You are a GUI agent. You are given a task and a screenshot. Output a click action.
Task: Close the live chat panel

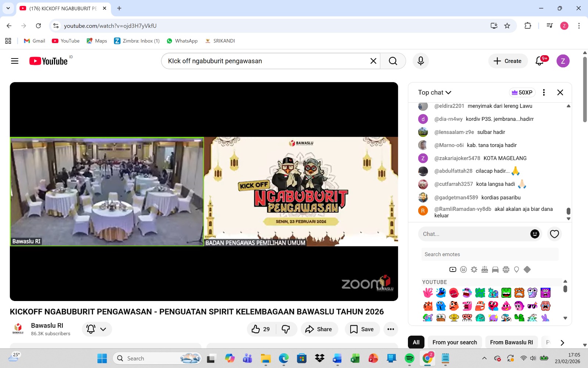(x=560, y=92)
